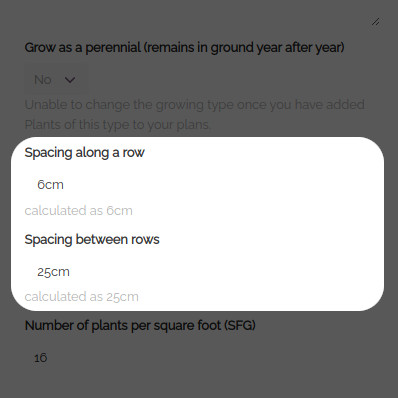398x398 pixels.
Task: Click the plants per square foot field showing 16
Action: tap(199, 358)
